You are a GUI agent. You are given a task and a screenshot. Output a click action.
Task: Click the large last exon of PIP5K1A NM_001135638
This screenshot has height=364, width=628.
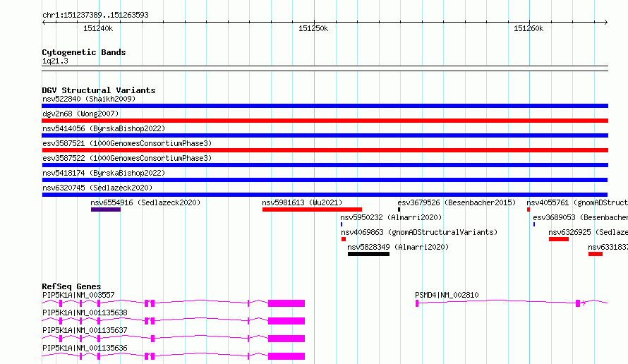click(286, 321)
